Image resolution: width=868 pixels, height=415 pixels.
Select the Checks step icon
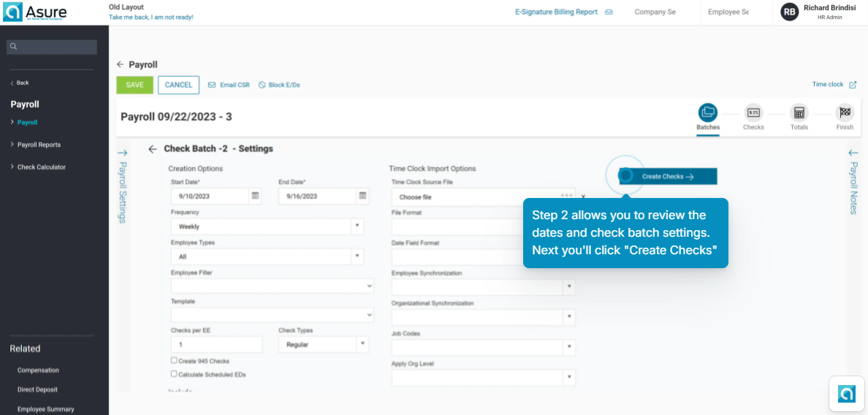(x=753, y=113)
